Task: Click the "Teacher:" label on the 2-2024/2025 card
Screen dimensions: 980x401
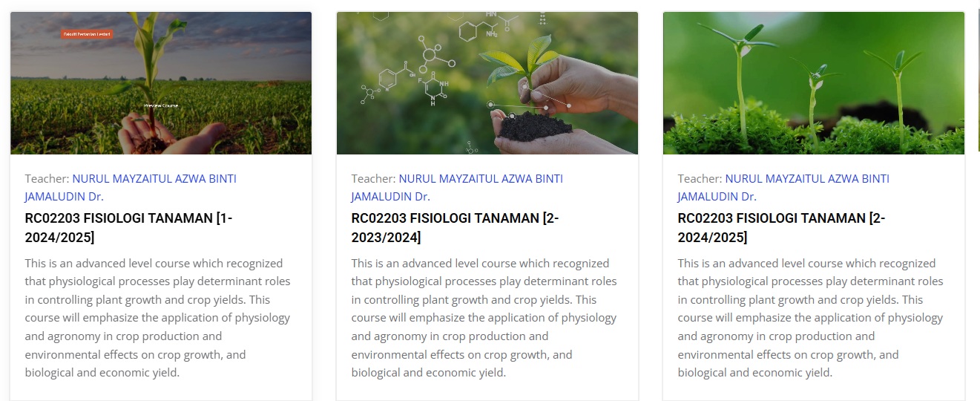Action: [x=700, y=179]
